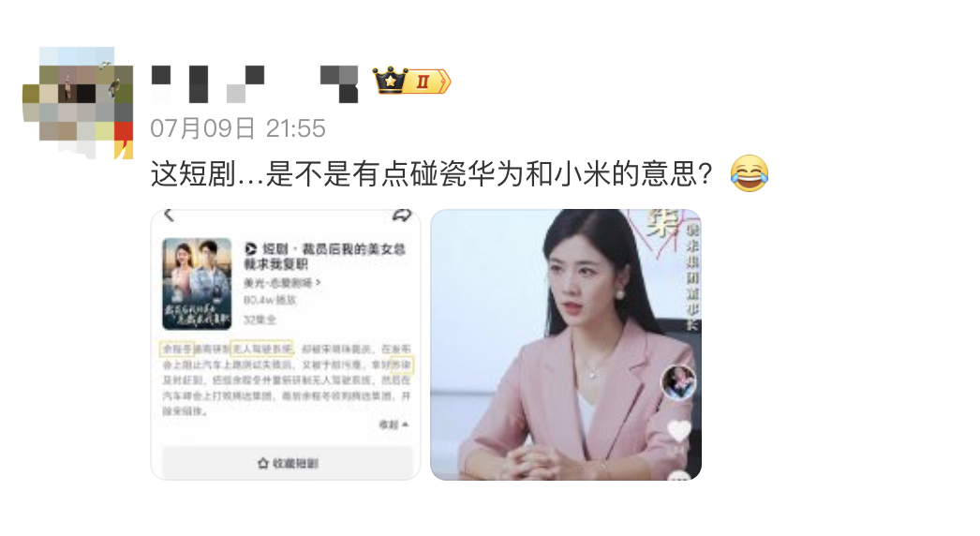Click the drama cover poster image
980x536 pixels.
[x=197, y=283]
